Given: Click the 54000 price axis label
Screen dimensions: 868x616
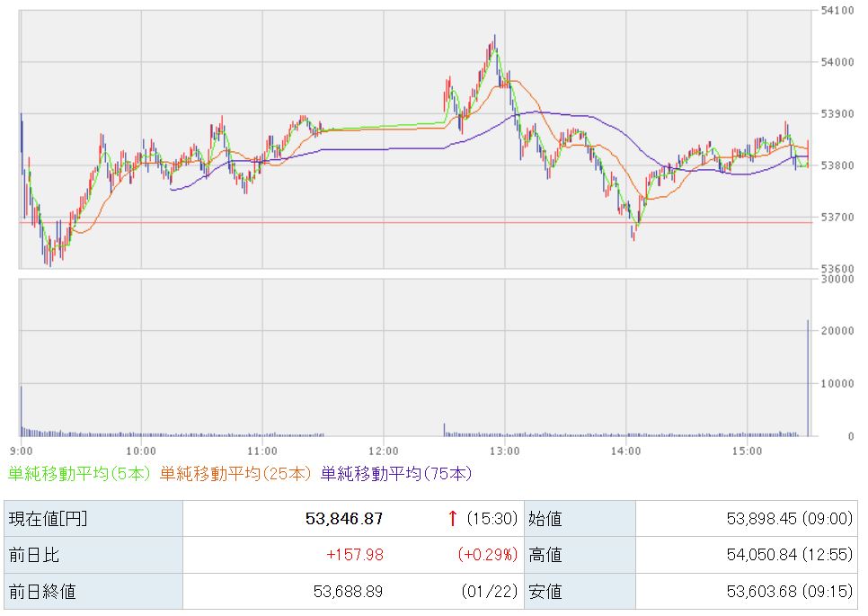Looking at the screenshot, I should (x=837, y=62).
